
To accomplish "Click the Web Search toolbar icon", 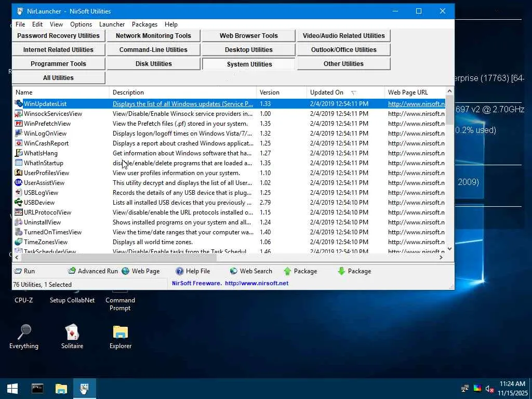I will tap(233, 271).
